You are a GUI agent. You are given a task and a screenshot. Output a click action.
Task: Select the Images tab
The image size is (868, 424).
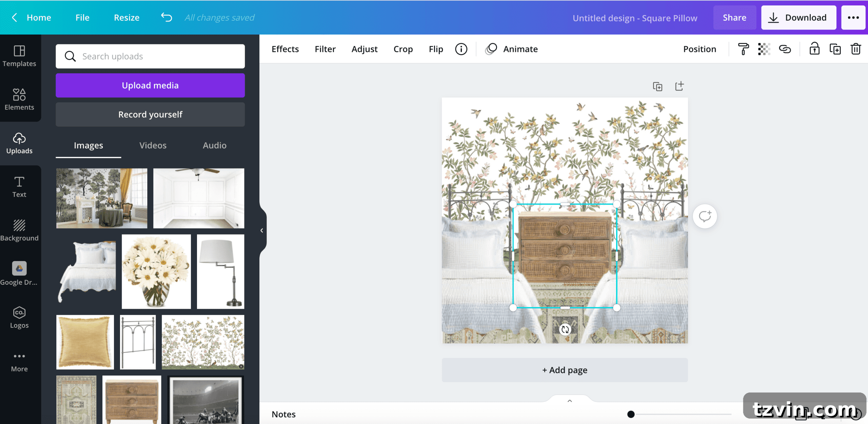tap(88, 145)
